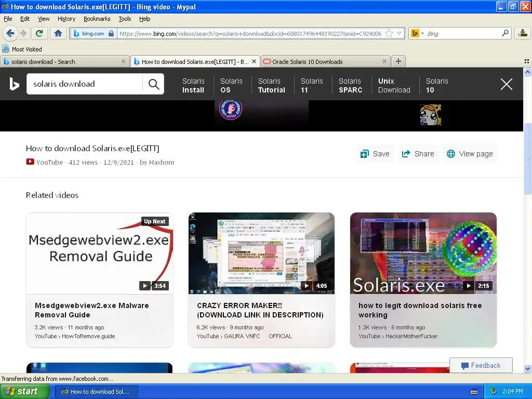Click the keyboard icon in taskbar
Image resolution: width=532 pixels, height=399 pixels.
click(474, 392)
